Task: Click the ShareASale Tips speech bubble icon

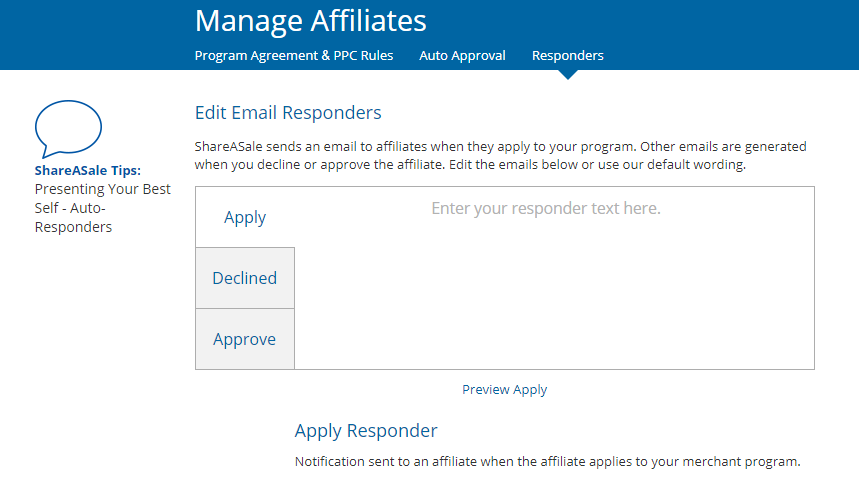Action: [68, 129]
